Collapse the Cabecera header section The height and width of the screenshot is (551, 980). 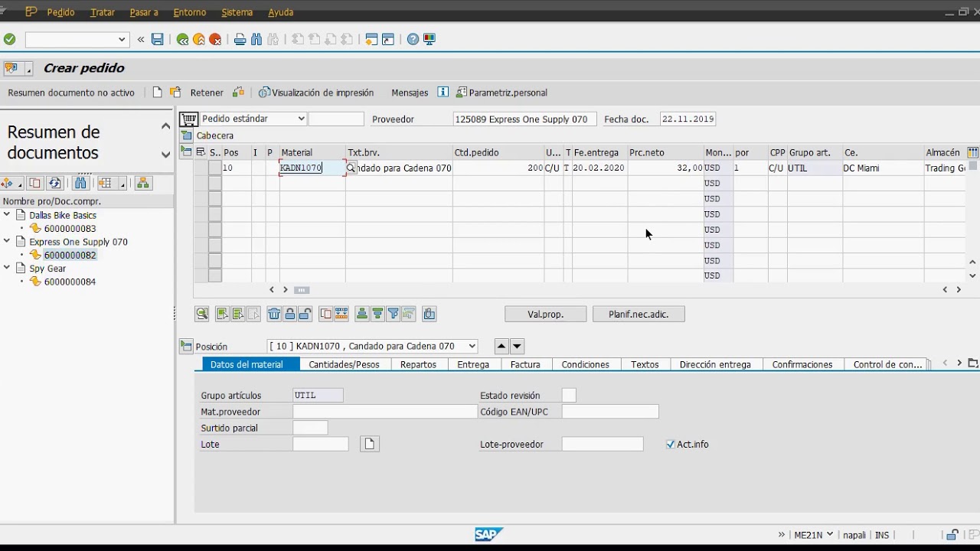tap(187, 135)
